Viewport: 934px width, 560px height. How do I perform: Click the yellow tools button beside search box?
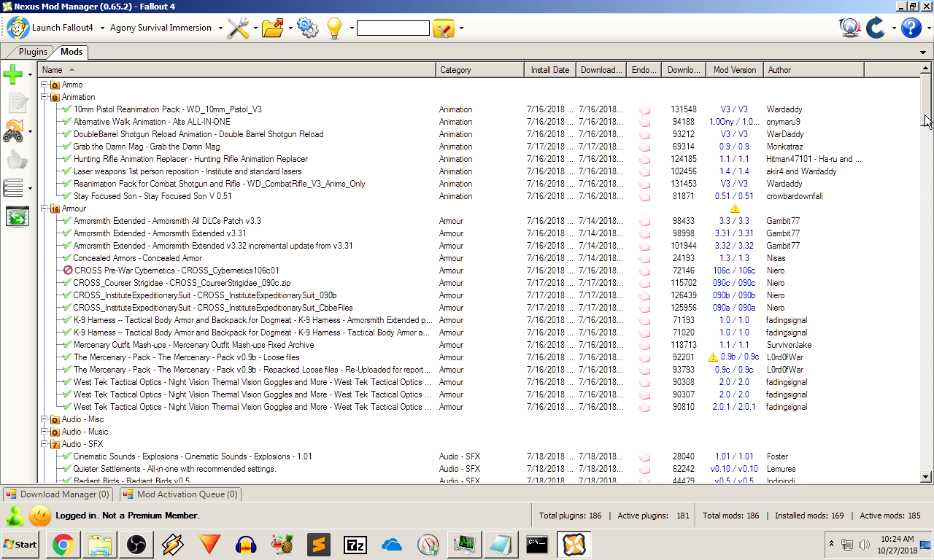point(444,28)
